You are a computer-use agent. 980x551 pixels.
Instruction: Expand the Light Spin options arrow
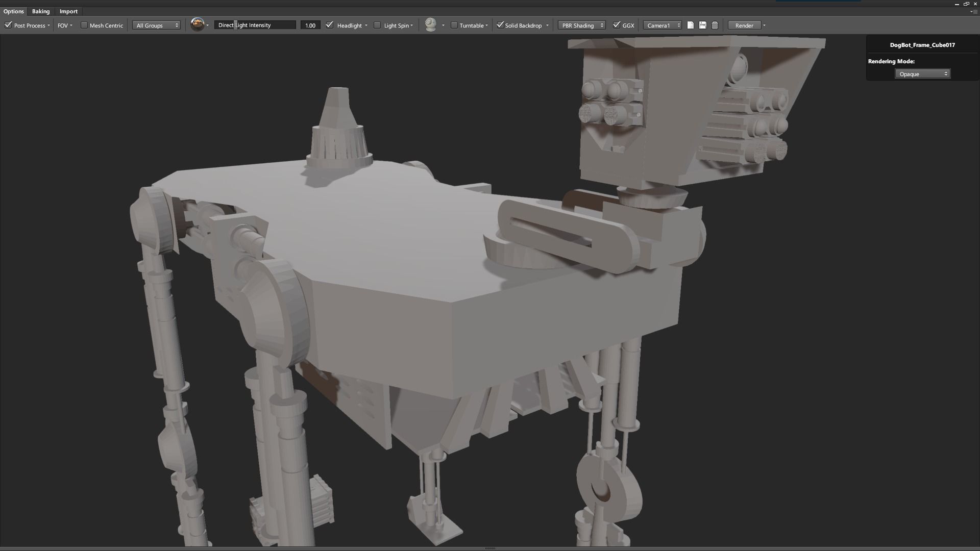point(412,26)
